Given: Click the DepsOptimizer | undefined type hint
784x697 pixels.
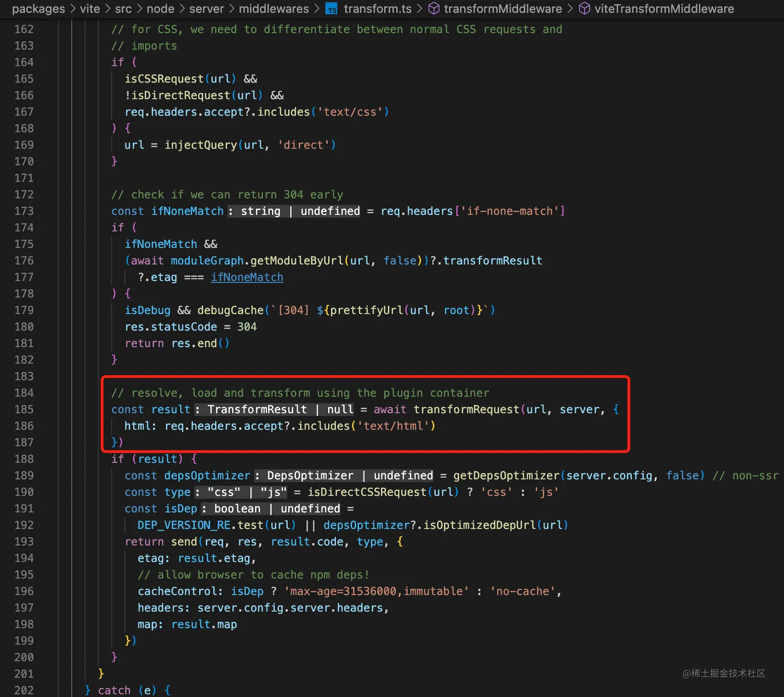Looking at the screenshot, I should point(344,476).
